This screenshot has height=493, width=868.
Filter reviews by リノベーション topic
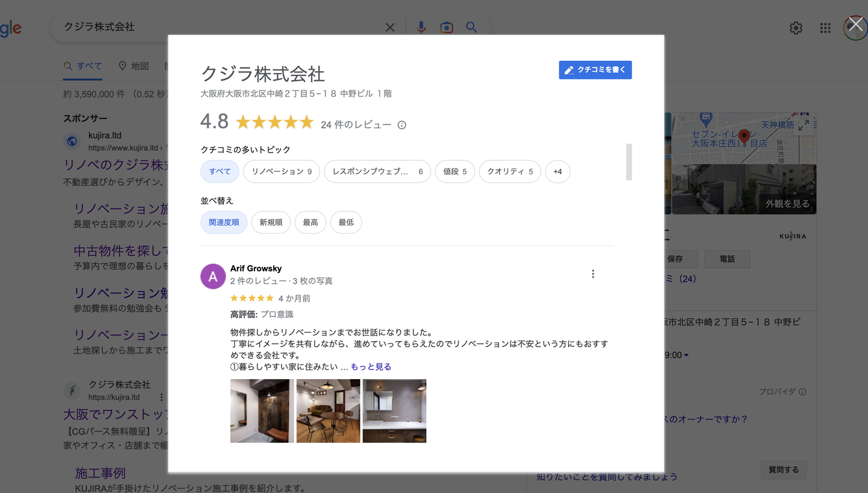tap(281, 172)
